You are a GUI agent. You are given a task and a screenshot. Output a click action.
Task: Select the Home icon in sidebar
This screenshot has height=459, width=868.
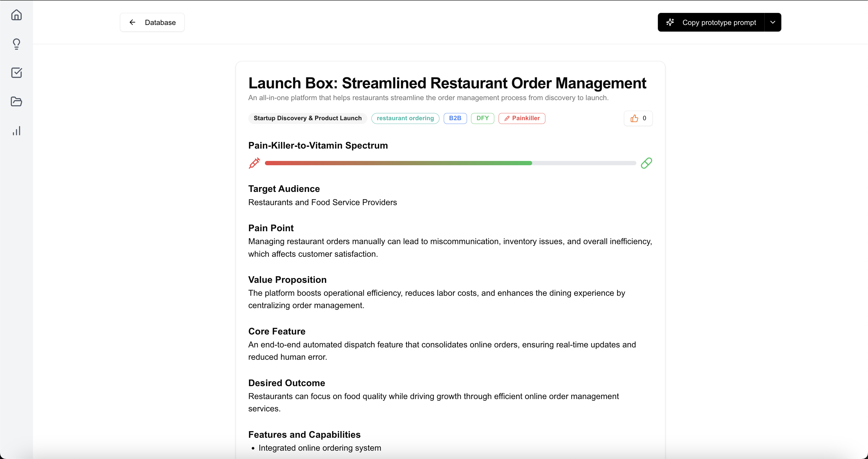[x=17, y=15]
